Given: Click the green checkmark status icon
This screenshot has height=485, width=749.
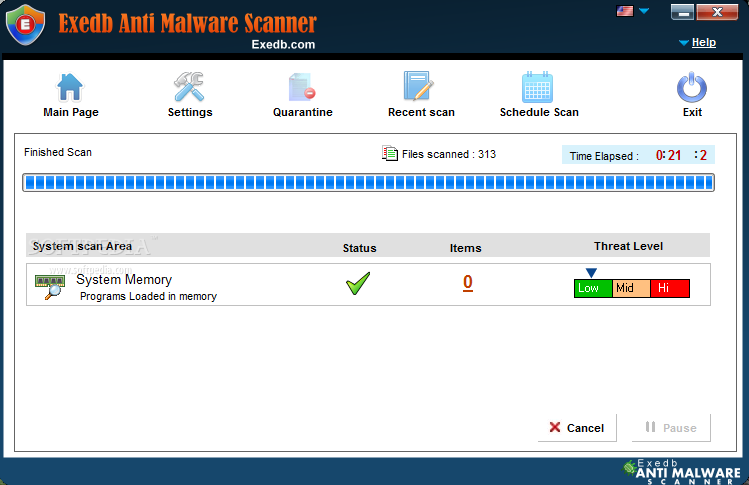Looking at the screenshot, I should click(358, 283).
